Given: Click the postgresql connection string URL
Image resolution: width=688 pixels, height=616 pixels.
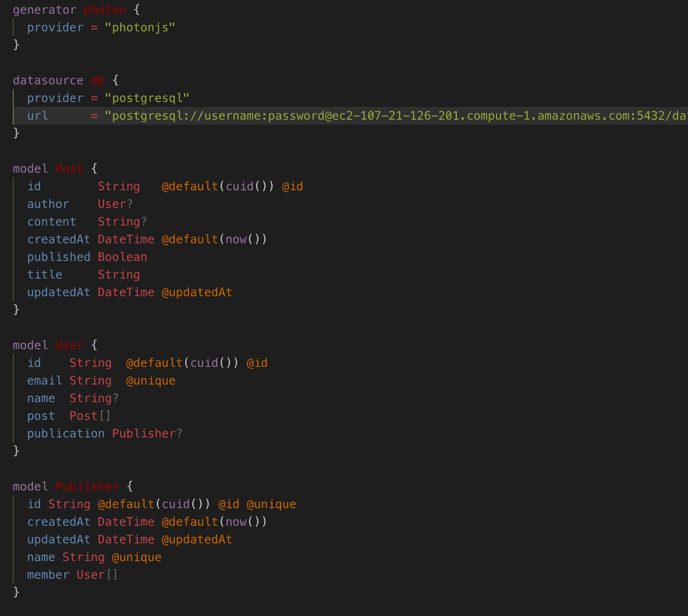Looking at the screenshot, I should click(x=344, y=115).
